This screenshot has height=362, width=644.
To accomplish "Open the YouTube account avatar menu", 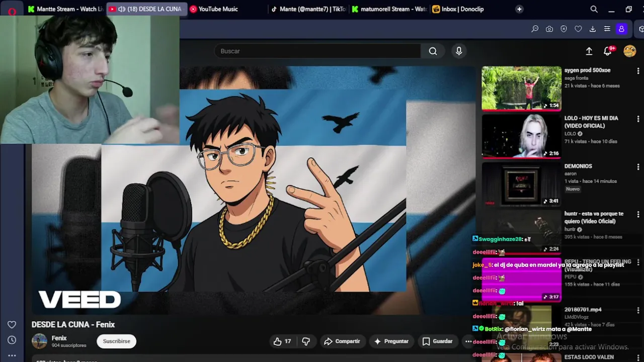I will [x=629, y=51].
